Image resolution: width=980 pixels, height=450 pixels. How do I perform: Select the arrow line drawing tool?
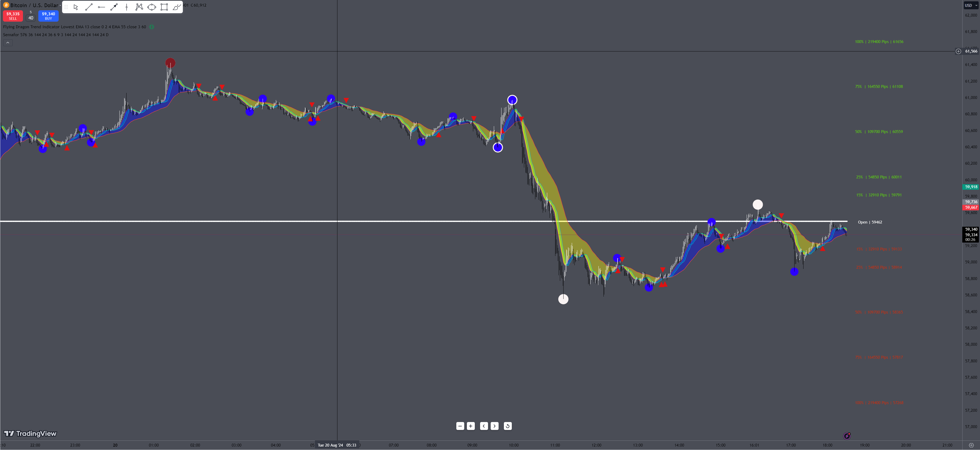click(114, 7)
